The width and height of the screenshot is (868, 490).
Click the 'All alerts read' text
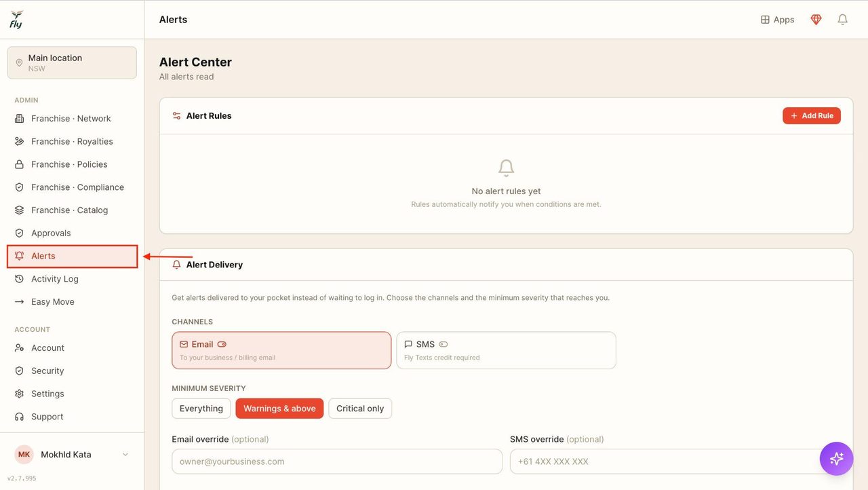point(186,77)
